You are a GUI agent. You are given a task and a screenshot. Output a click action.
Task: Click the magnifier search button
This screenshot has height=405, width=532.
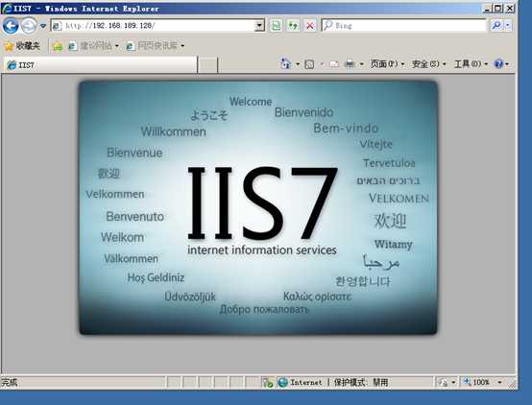coord(496,25)
